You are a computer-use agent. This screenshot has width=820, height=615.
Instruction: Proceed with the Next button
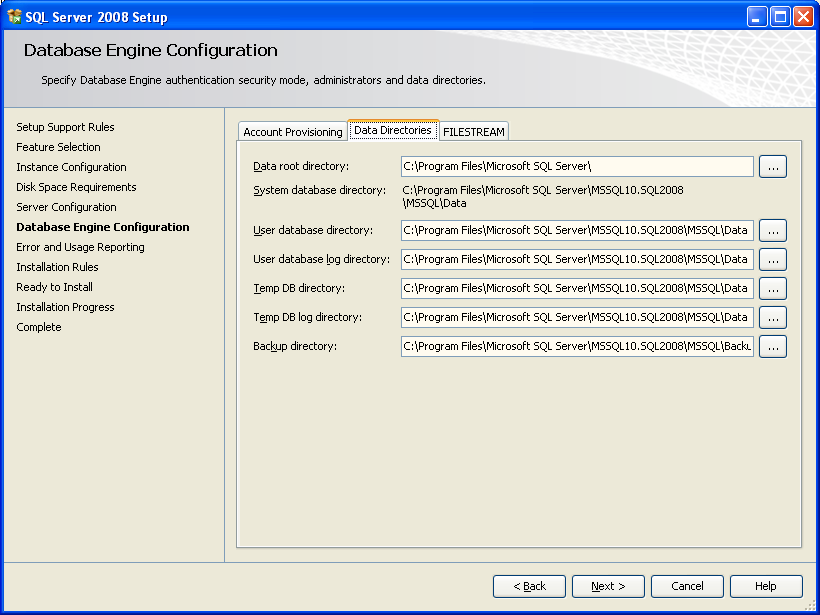point(608,586)
